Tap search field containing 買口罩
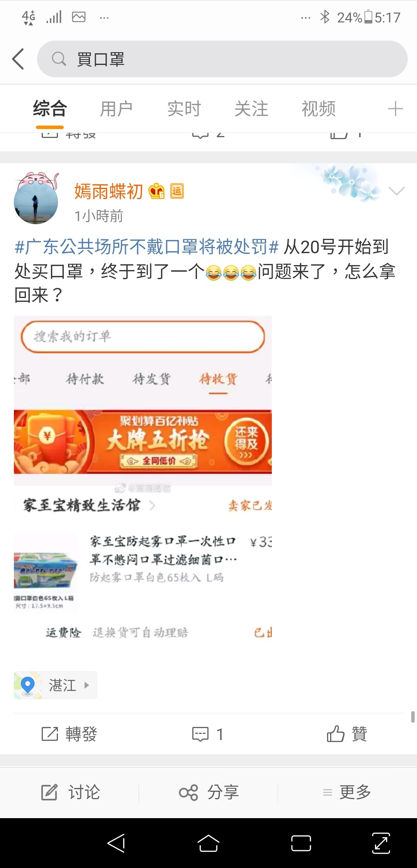The height and width of the screenshot is (868, 417). 222,59
